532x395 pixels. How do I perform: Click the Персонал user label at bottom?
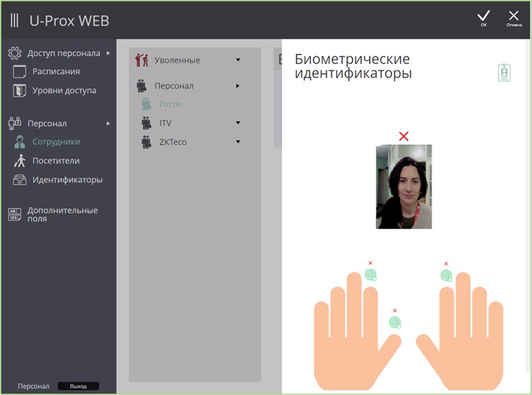(33, 386)
